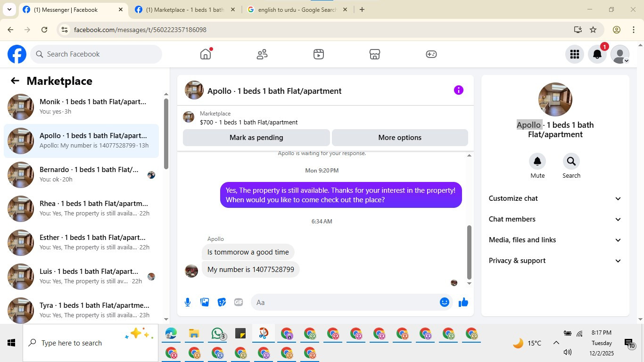Click the Windows Start button
Image resolution: width=644 pixels, height=362 pixels.
pyautogui.click(x=11, y=343)
